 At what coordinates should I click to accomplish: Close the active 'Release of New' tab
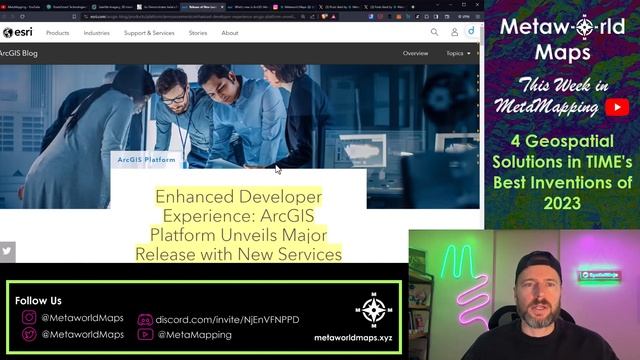tap(222, 7)
